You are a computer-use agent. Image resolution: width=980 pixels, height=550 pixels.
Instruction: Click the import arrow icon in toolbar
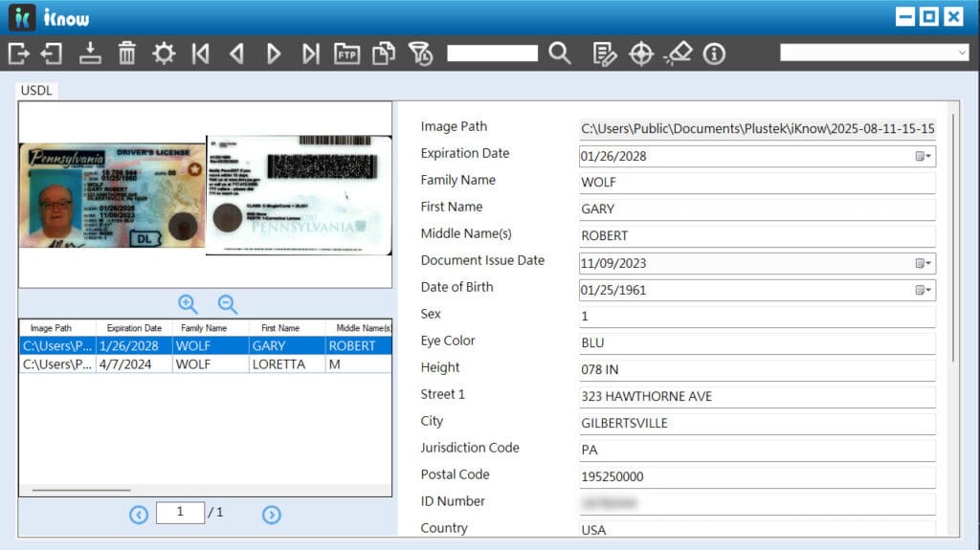tap(52, 54)
